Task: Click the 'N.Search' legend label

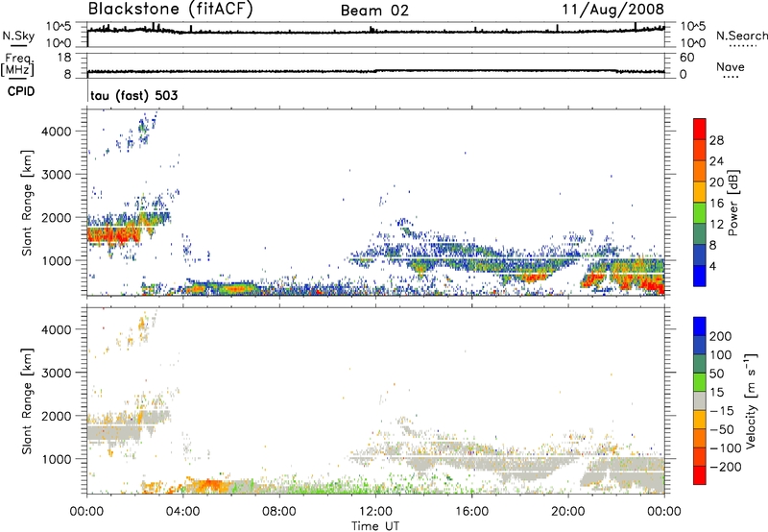Action: click(741, 36)
